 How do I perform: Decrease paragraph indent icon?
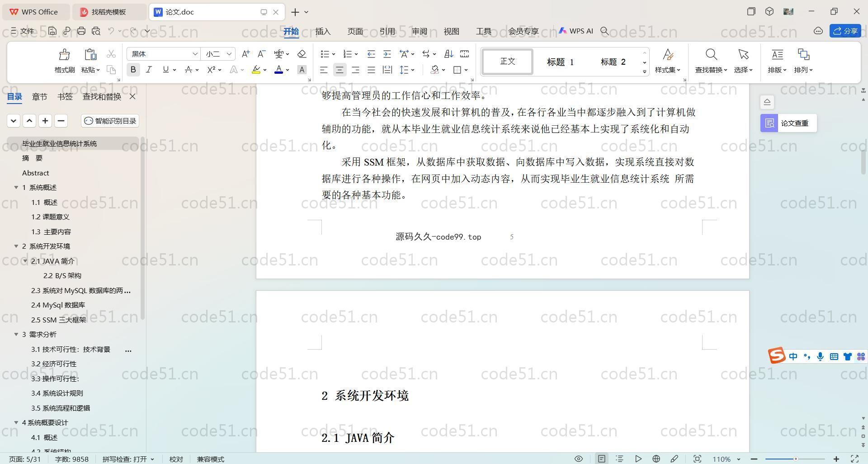coord(371,54)
